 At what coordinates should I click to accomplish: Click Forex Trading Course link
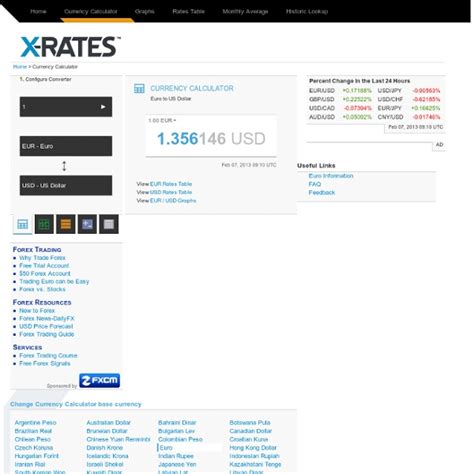pos(48,356)
